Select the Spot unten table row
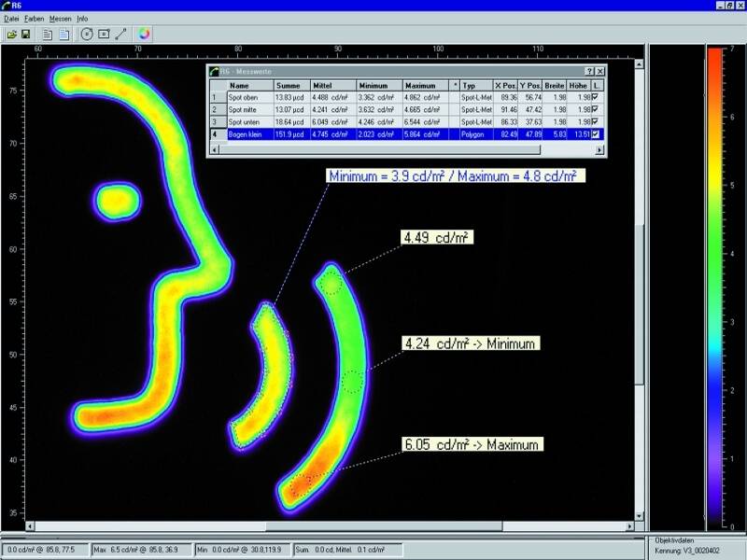This screenshot has width=747, height=560. tap(243, 121)
